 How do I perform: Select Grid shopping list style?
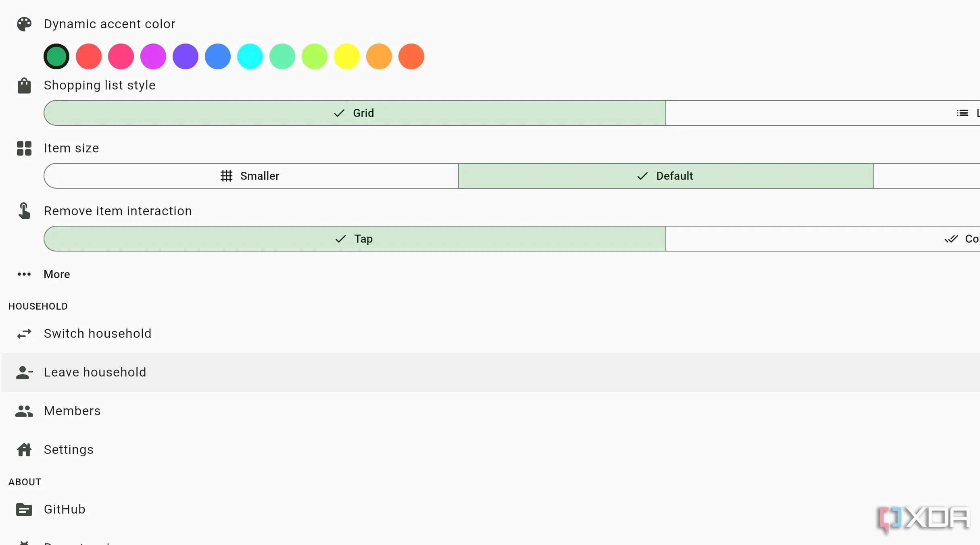354,113
